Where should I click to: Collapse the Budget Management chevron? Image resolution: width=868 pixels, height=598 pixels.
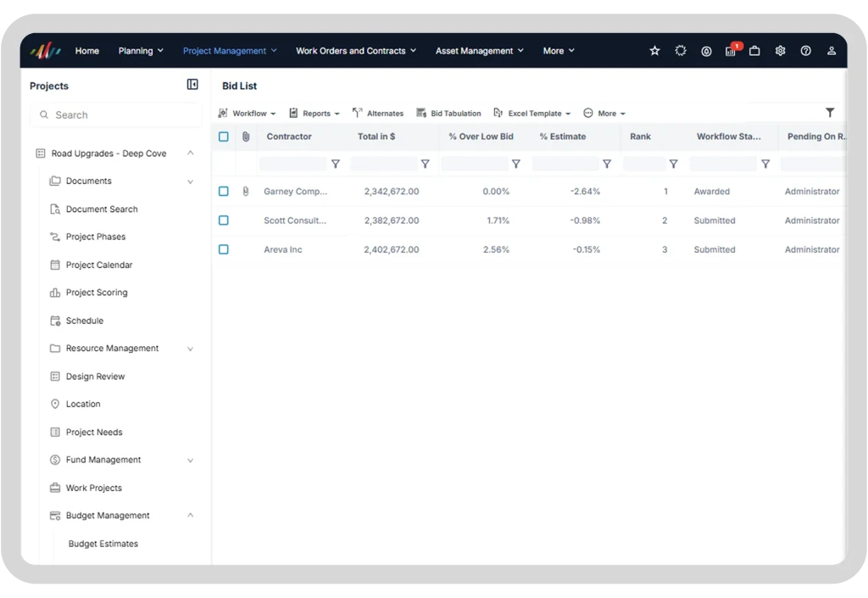[191, 515]
